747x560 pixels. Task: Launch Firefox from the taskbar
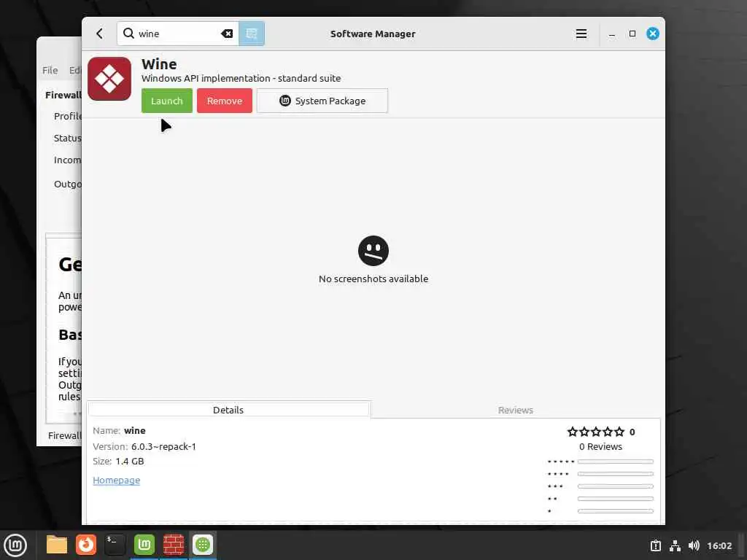pos(86,545)
